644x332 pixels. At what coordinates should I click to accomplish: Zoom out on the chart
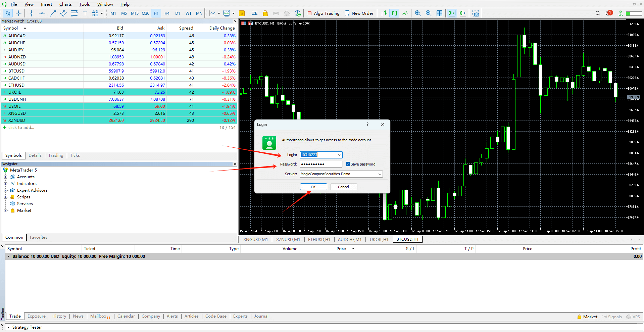[429, 13]
